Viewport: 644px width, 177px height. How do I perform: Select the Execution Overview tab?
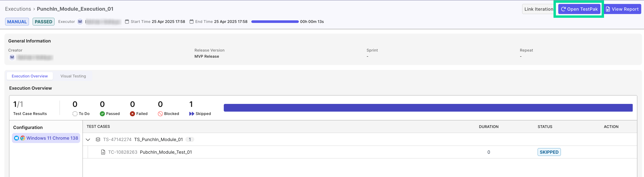point(30,76)
